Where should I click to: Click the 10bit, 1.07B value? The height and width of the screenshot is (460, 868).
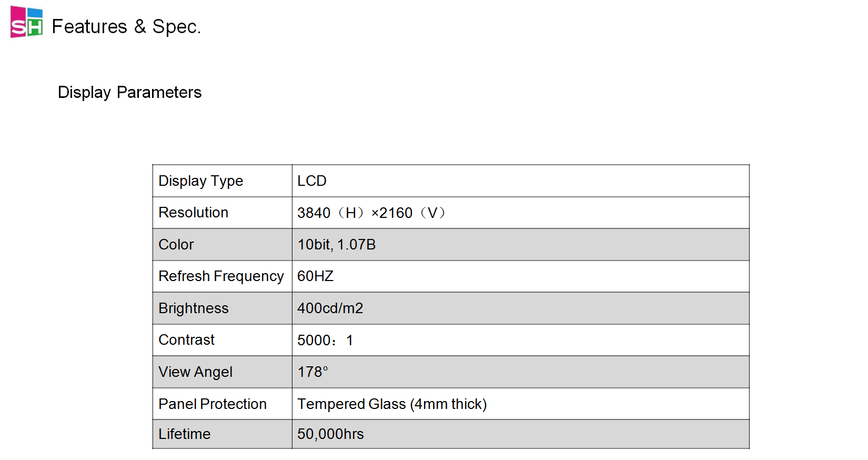pyautogui.click(x=336, y=245)
